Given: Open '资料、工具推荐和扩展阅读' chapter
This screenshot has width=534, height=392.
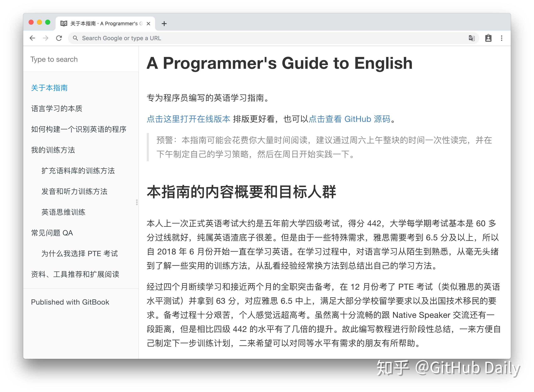Looking at the screenshot, I should (x=75, y=274).
